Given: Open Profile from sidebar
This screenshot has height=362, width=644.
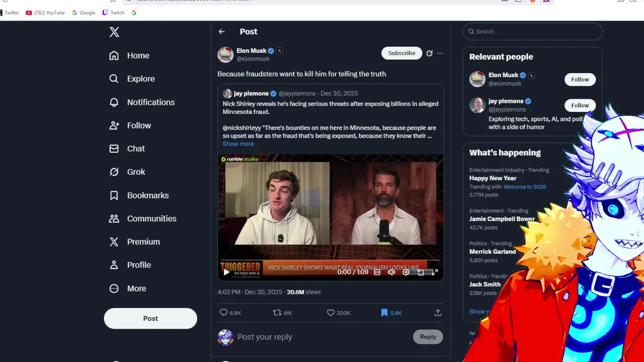Looking at the screenshot, I should (x=130, y=264).
